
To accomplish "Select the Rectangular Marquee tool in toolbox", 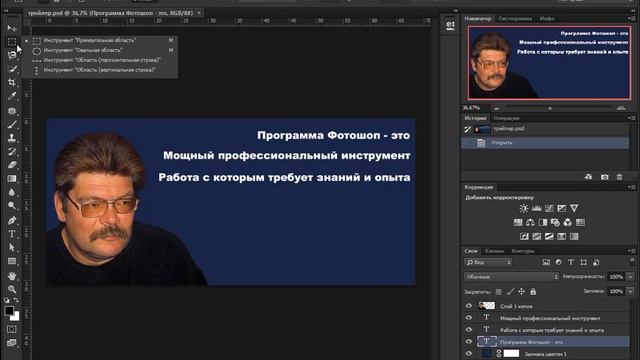I will pyautogui.click(x=12, y=42).
